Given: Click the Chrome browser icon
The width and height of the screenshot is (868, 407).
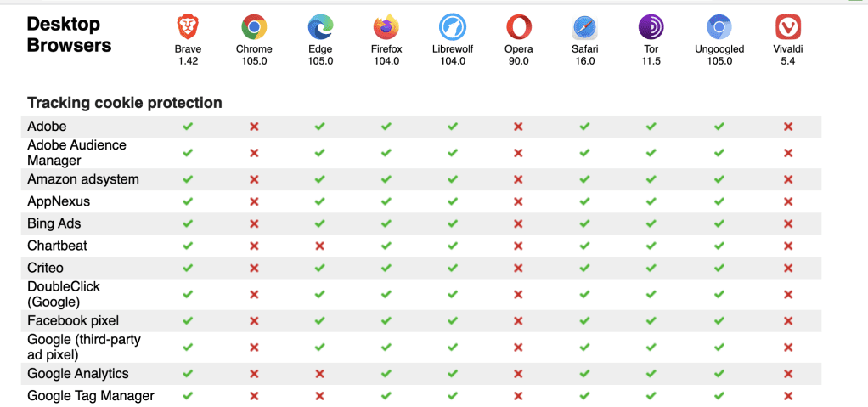Looking at the screenshot, I should 254,27.
